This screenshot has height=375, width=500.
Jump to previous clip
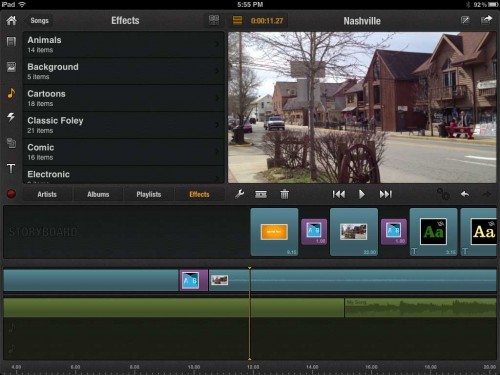coord(339,194)
